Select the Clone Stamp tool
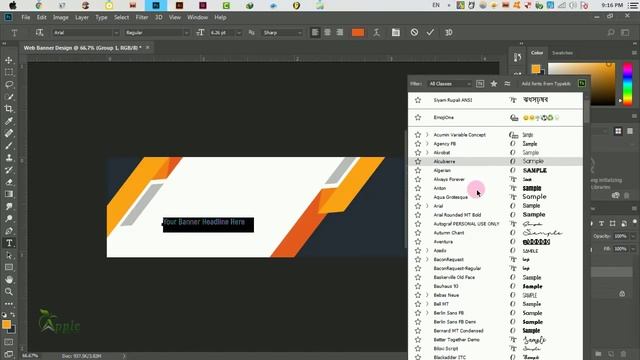Screen dimensions: 640x360 click(x=9, y=158)
